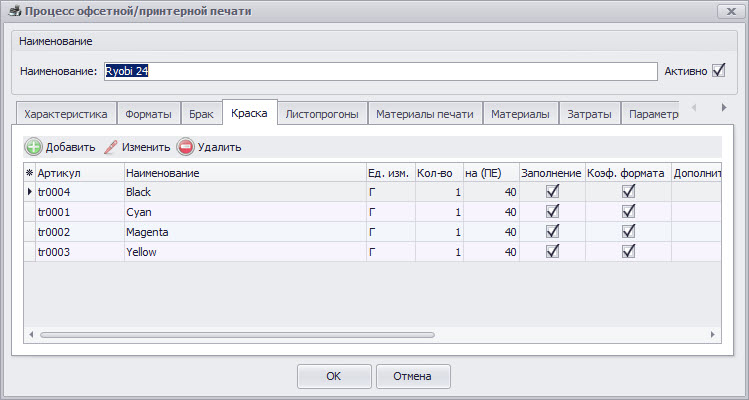The height and width of the screenshot is (400, 749).
Task: Open the Материалы печати tab
Action: tap(425, 114)
